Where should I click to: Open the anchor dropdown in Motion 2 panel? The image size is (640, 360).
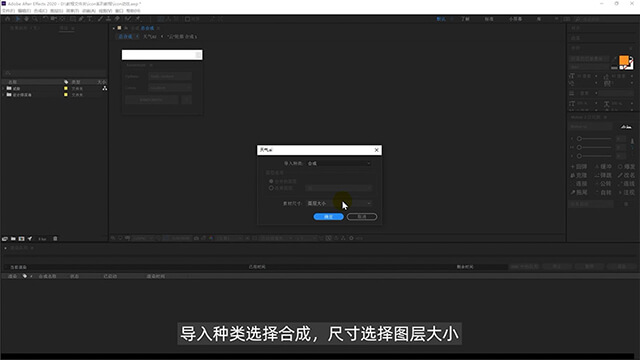click(591, 127)
